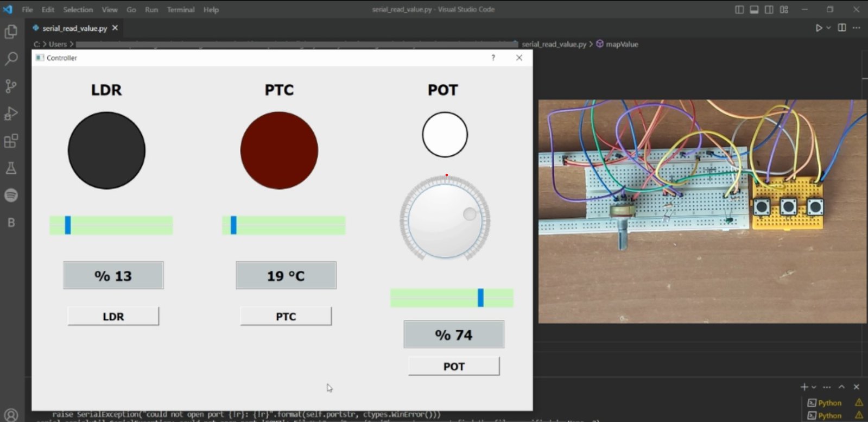Toggle primary side bar layout icon
Viewport: 868px width, 422px height.
[739, 9]
